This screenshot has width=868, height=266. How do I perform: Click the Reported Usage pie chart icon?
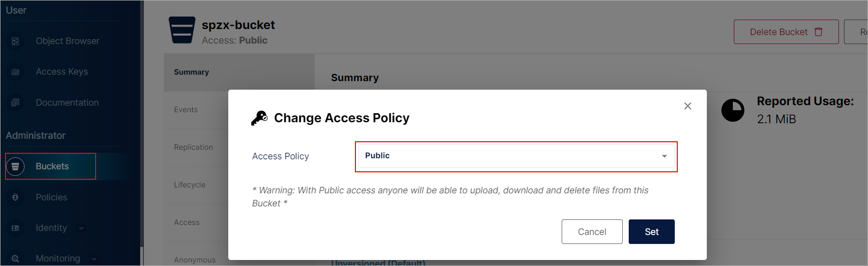733,110
